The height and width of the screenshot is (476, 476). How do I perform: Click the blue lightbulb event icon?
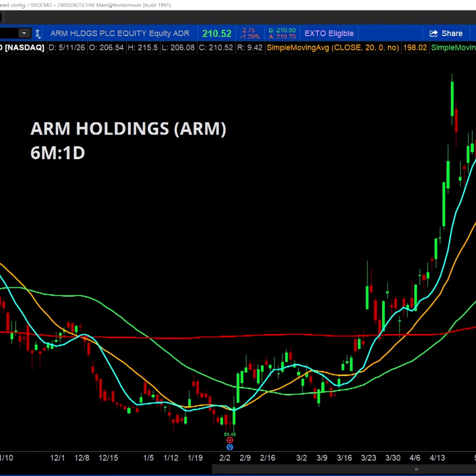click(230, 447)
